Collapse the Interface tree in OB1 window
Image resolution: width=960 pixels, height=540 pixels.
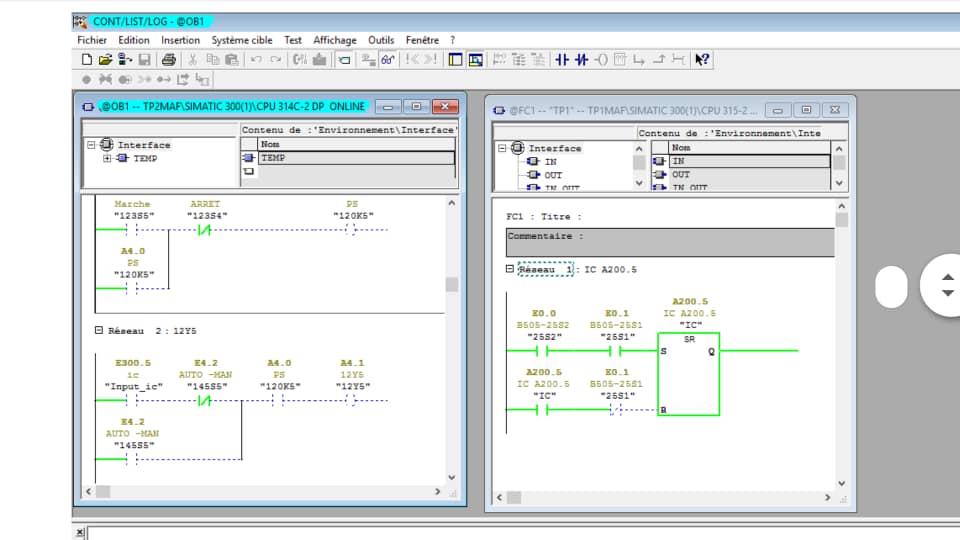click(x=91, y=145)
